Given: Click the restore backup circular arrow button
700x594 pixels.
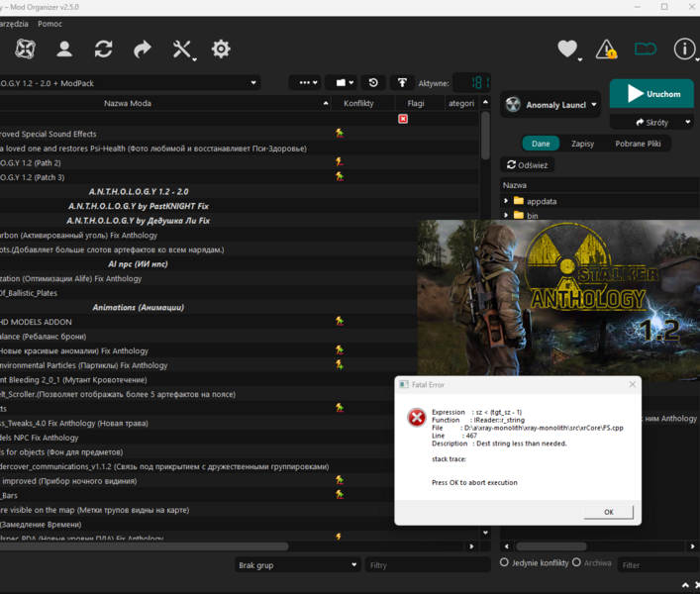Looking at the screenshot, I should tap(373, 82).
